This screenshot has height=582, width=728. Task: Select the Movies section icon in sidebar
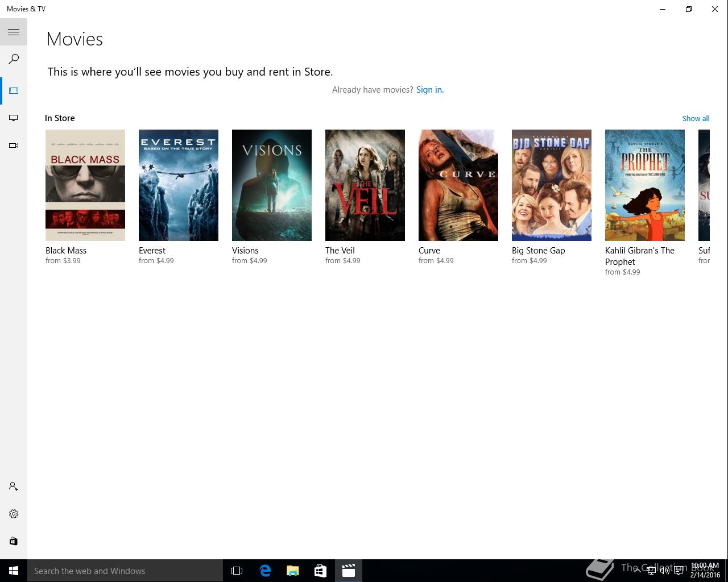click(14, 91)
